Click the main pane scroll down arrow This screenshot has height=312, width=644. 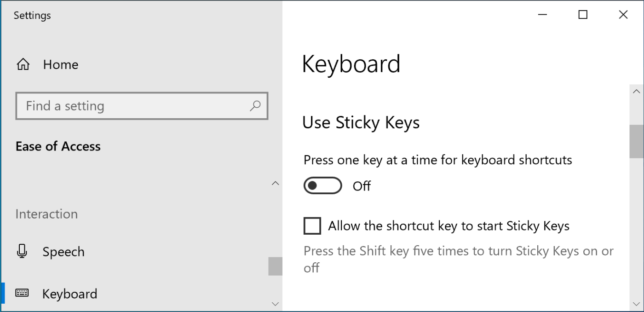(637, 304)
